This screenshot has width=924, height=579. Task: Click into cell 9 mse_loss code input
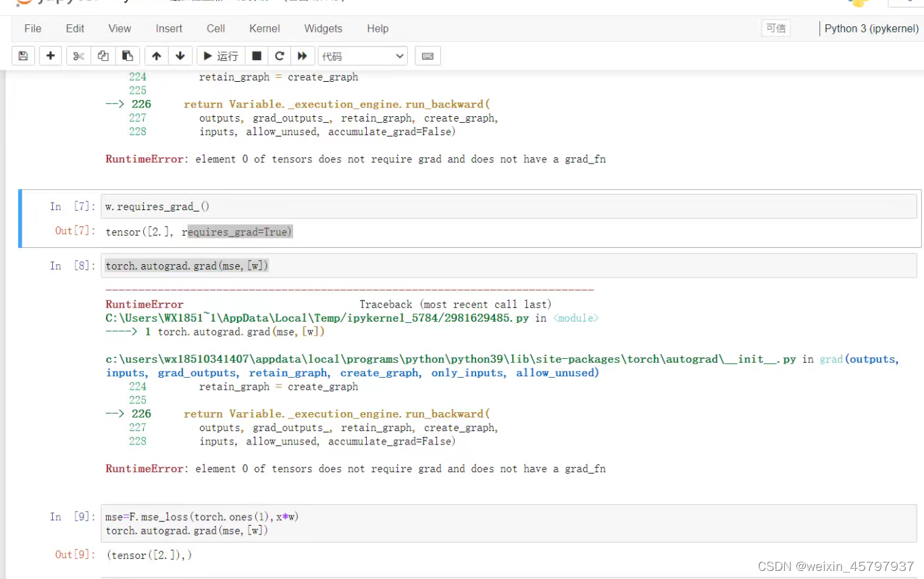(x=509, y=524)
